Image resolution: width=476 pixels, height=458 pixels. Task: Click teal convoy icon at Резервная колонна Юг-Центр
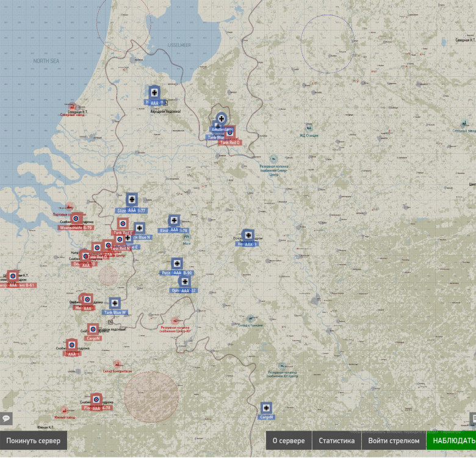(282, 366)
